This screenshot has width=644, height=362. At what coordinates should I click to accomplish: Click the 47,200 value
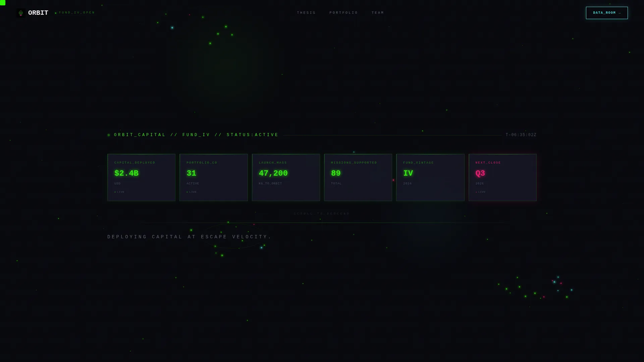pyautogui.click(x=273, y=173)
